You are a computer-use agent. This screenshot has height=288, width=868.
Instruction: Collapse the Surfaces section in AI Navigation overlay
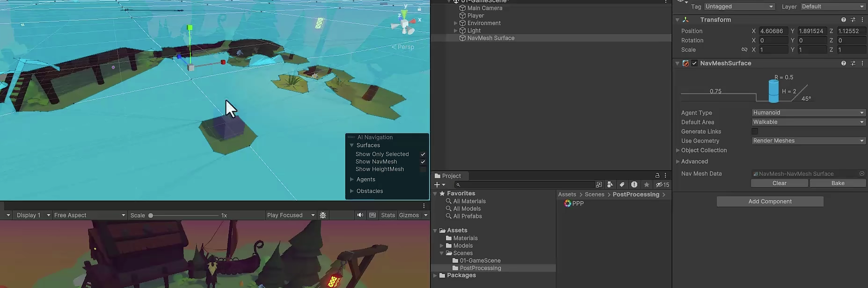[x=352, y=145]
